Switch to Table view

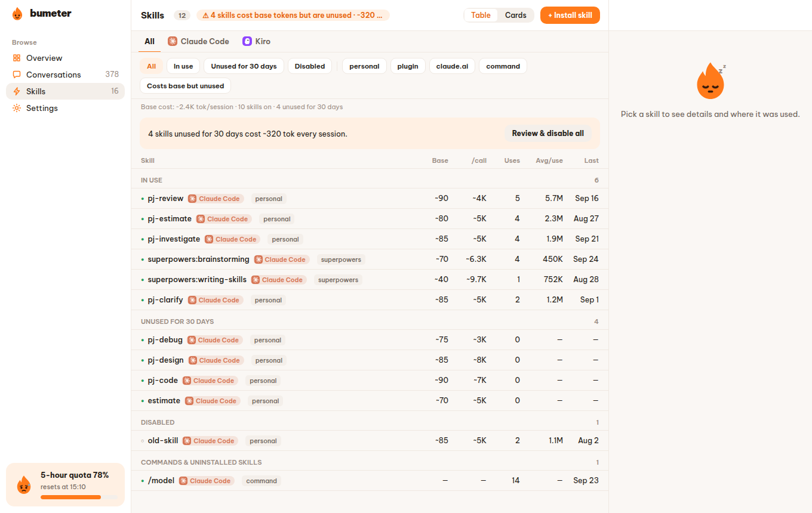(481, 16)
